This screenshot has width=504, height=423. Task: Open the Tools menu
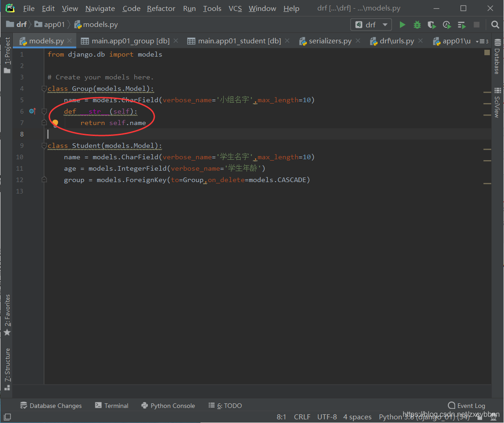tap(212, 9)
